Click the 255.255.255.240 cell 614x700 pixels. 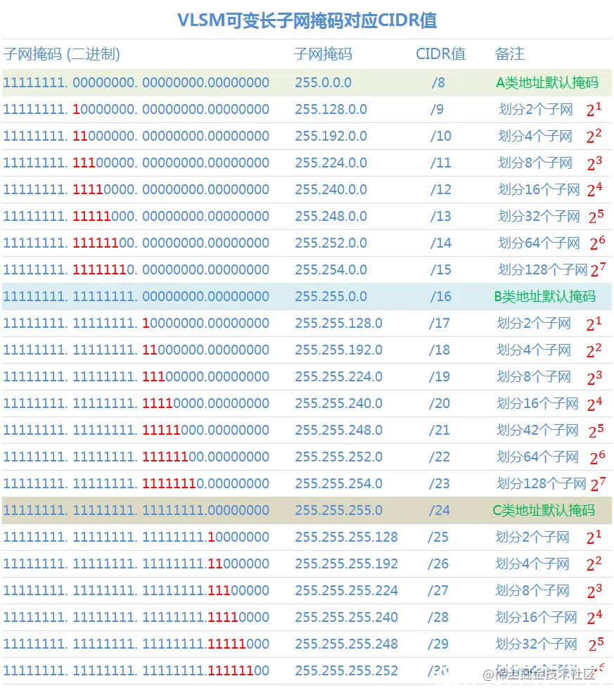[x=346, y=618]
